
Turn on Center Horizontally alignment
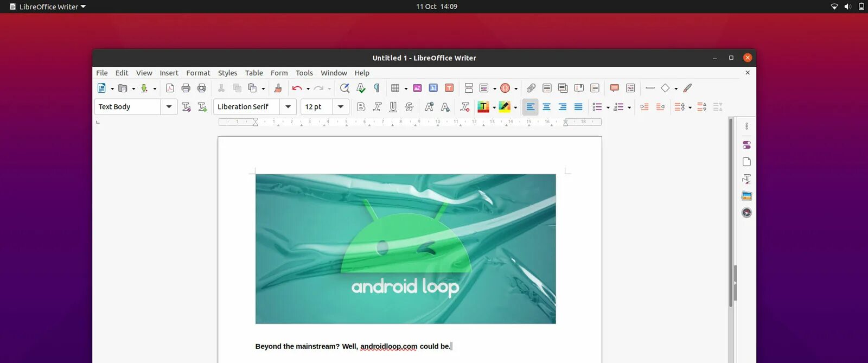(546, 107)
